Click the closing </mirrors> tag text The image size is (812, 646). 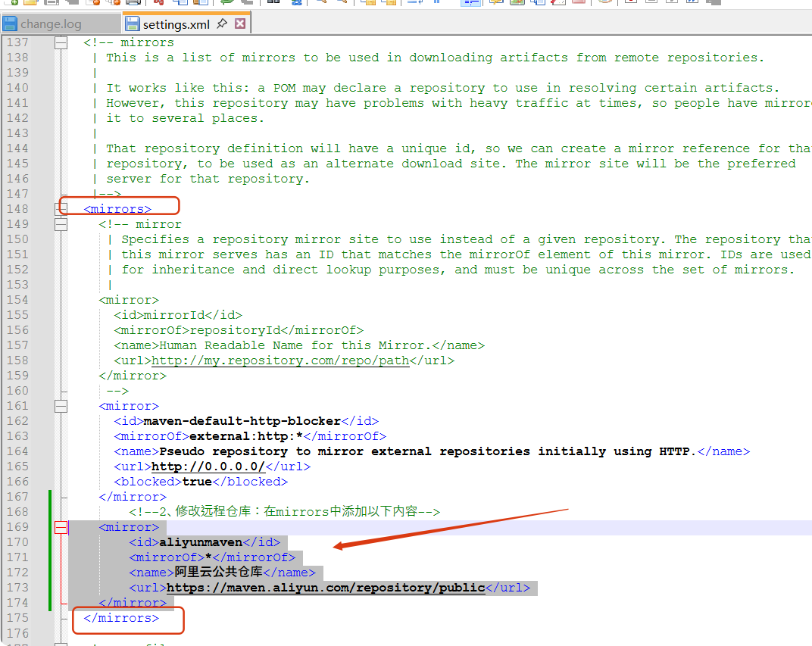pyautogui.click(x=121, y=618)
